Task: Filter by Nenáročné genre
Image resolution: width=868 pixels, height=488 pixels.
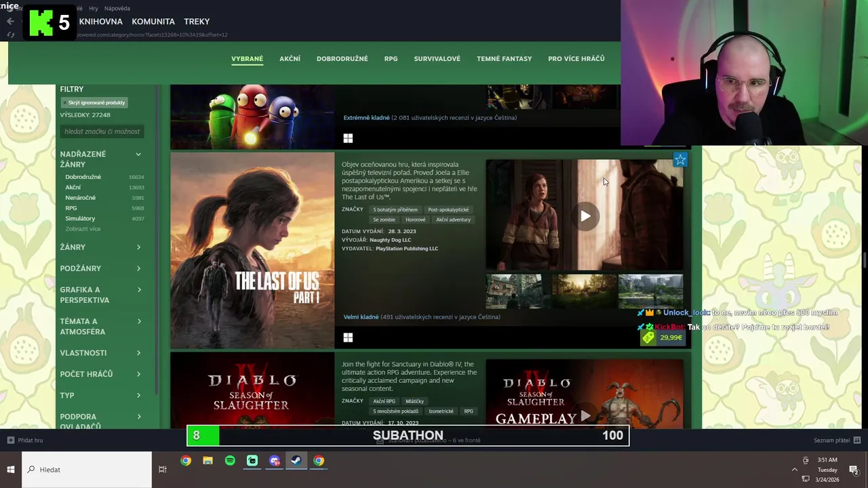Action: pyautogui.click(x=80, y=197)
